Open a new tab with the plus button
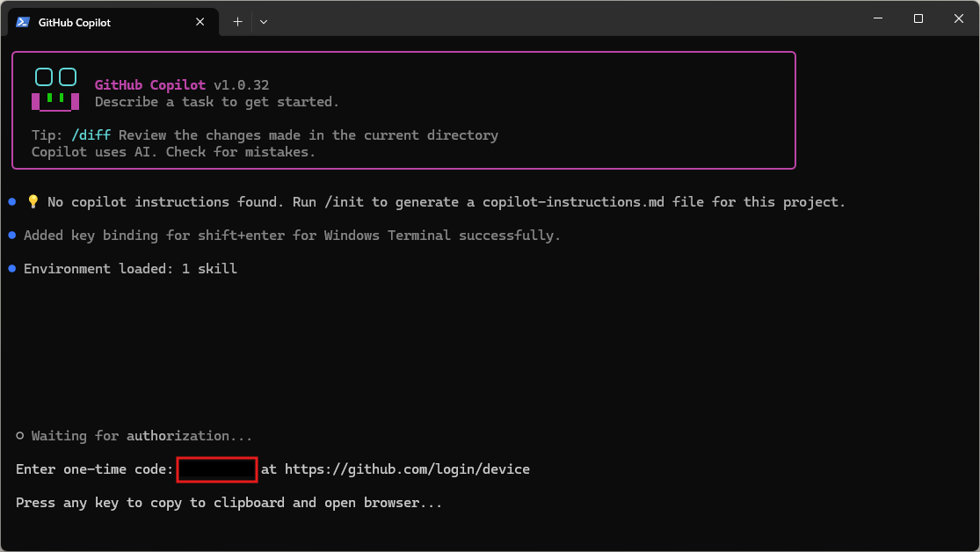Screen dimensions: 980x552 237,22
